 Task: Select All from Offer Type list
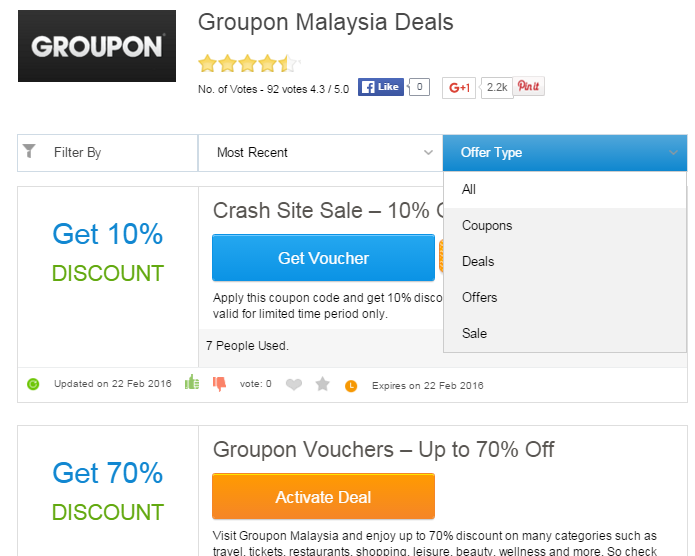[x=469, y=190]
